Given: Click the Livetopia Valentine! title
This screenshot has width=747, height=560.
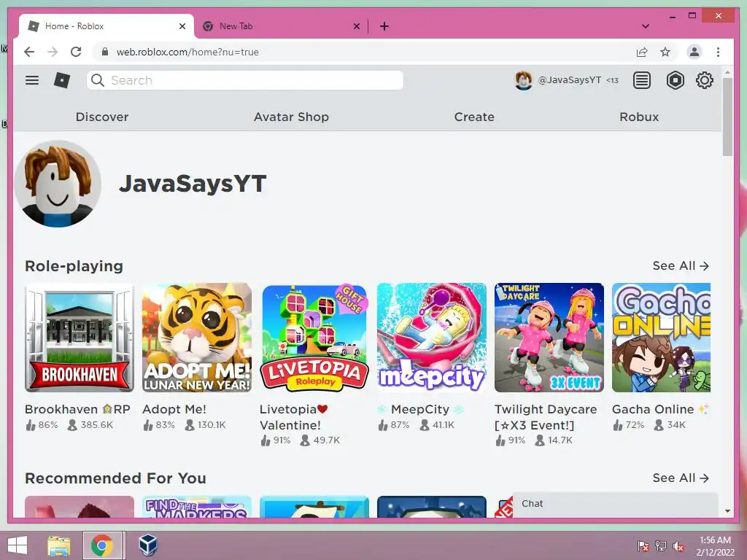Looking at the screenshot, I should click(294, 417).
